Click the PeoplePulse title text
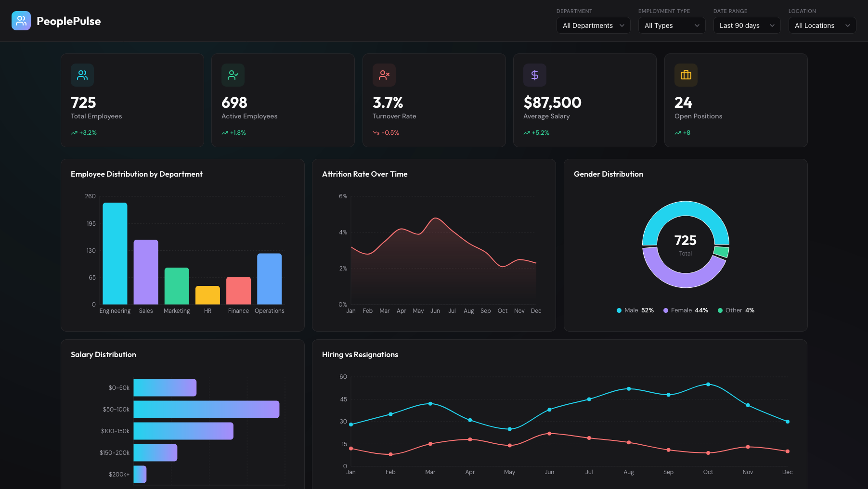The height and width of the screenshot is (489, 868). click(68, 21)
